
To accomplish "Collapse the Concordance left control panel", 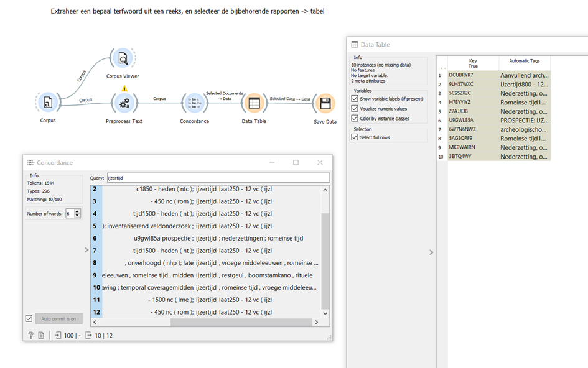I will pyautogui.click(x=86, y=250).
